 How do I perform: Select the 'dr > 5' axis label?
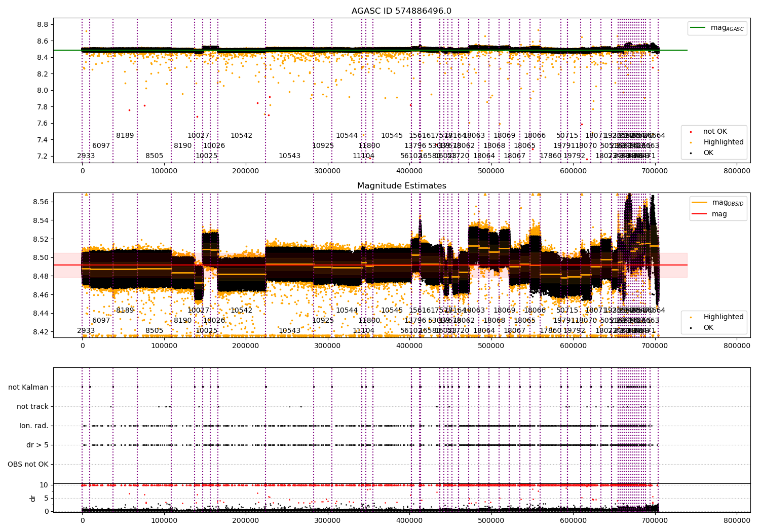point(37,445)
